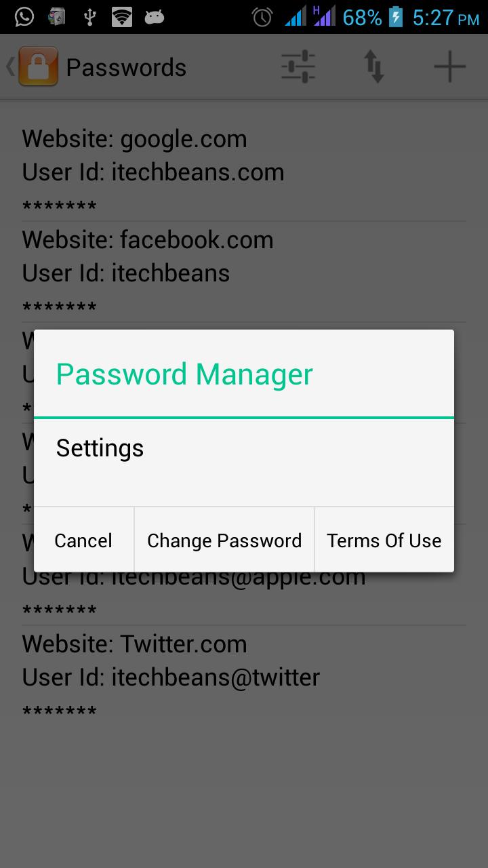The width and height of the screenshot is (488, 868).
Task: Tap the sort up-down arrows icon
Action: pos(374,67)
